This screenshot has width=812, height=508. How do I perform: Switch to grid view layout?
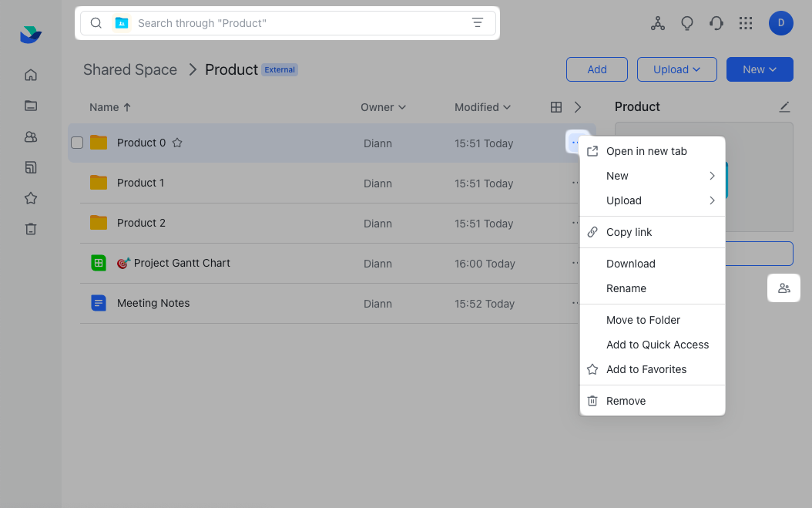[x=556, y=107]
